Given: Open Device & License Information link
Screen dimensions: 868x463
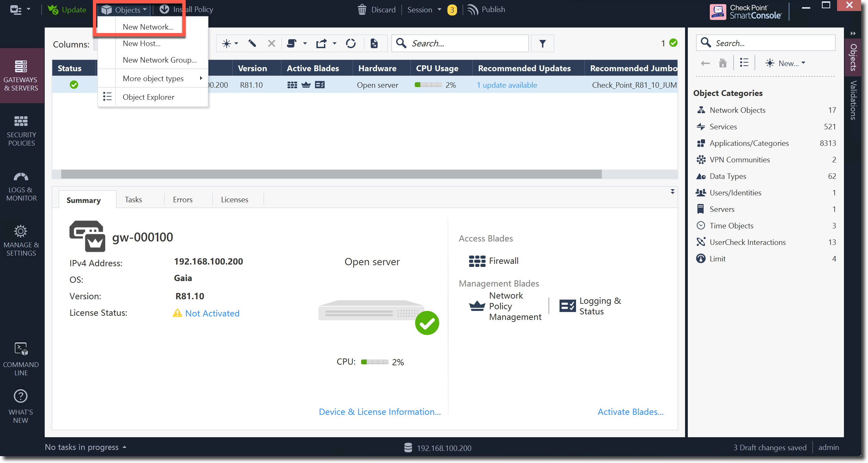Looking at the screenshot, I should click(x=380, y=412).
